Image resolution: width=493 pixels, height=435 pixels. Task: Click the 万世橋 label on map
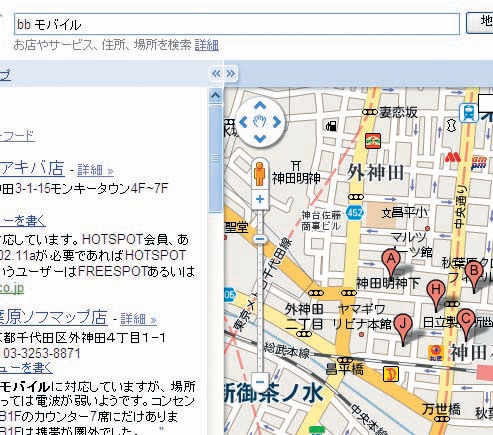(441, 409)
